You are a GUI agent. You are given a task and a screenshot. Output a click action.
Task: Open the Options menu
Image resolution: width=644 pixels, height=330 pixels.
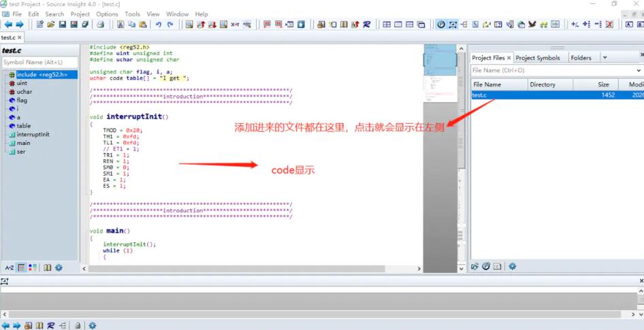(107, 14)
